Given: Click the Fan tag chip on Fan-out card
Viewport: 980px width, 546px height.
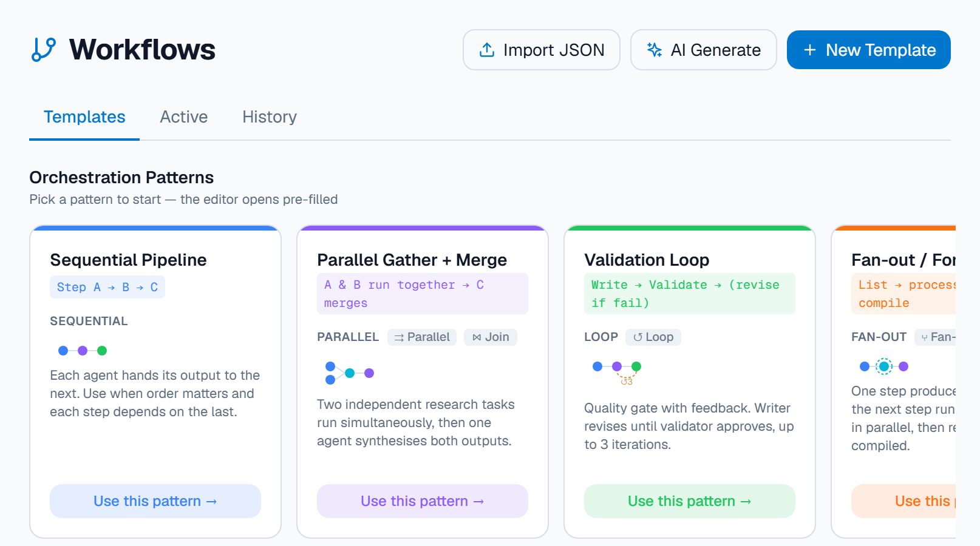Looking at the screenshot, I should point(936,337).
